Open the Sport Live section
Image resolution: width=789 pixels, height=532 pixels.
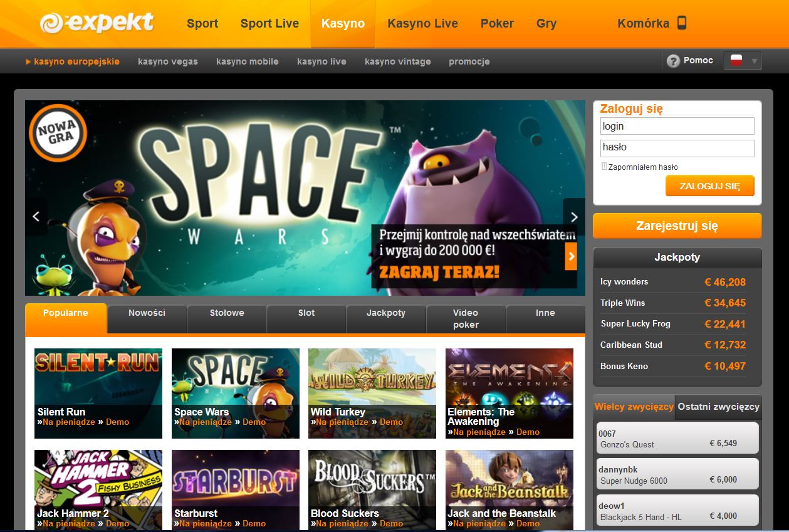click(269, 24)
